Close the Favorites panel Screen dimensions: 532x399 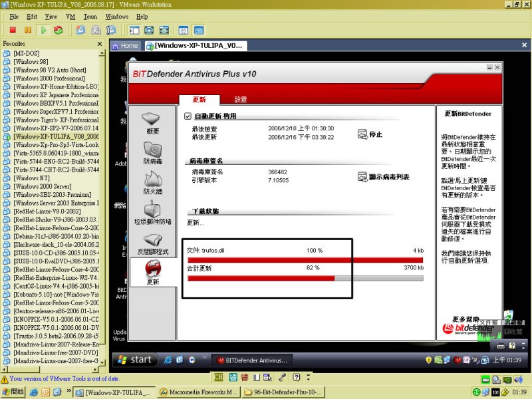pyautogui.click(x=99, y=44)
